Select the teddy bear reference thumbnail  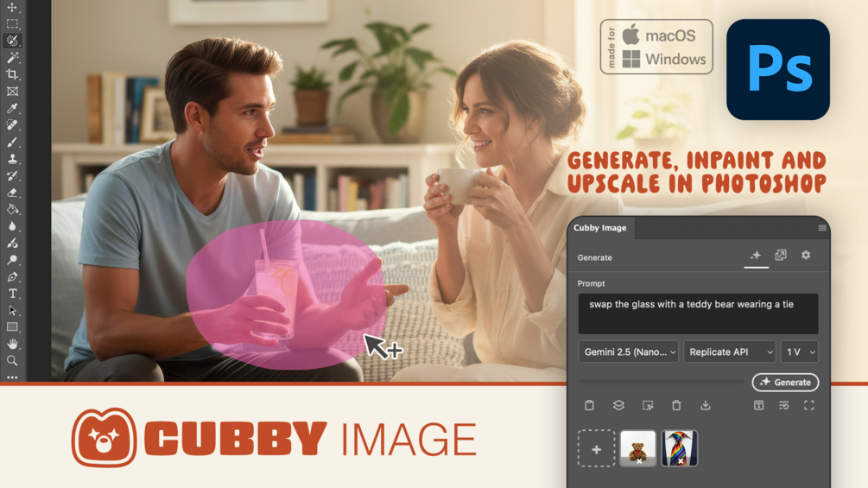pos(637,447)
